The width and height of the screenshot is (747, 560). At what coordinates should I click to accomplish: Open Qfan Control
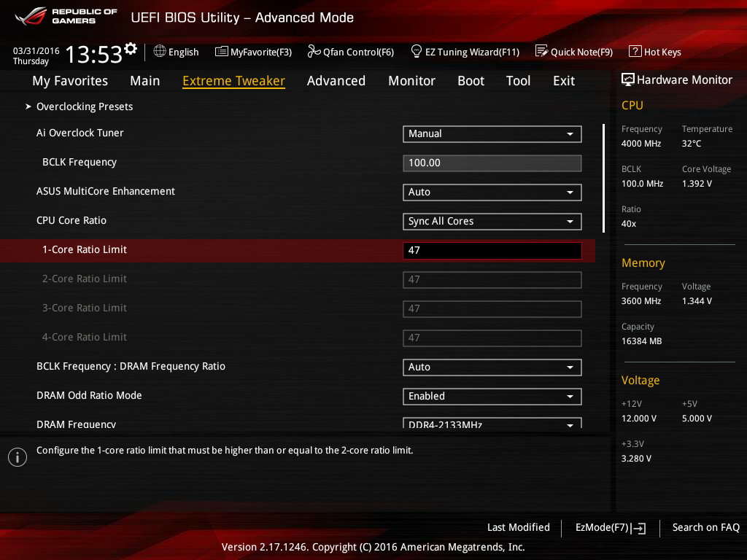[351, 52]
